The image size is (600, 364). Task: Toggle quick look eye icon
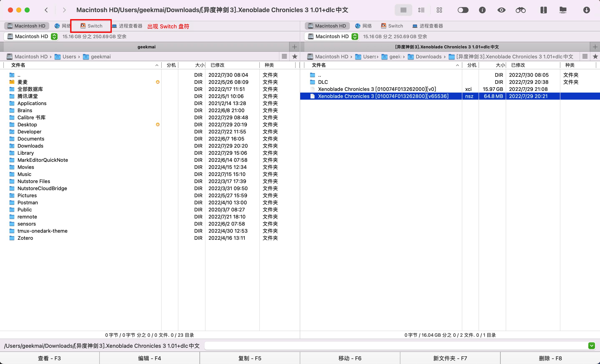501,10
